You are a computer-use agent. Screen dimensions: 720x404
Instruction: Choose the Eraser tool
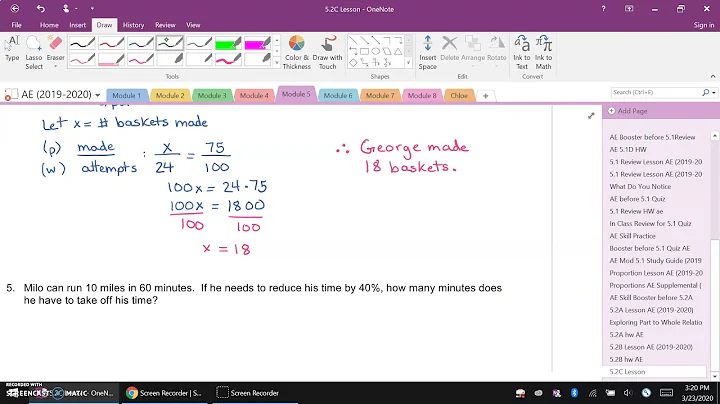pyautogui.click(x=56, y=49)
